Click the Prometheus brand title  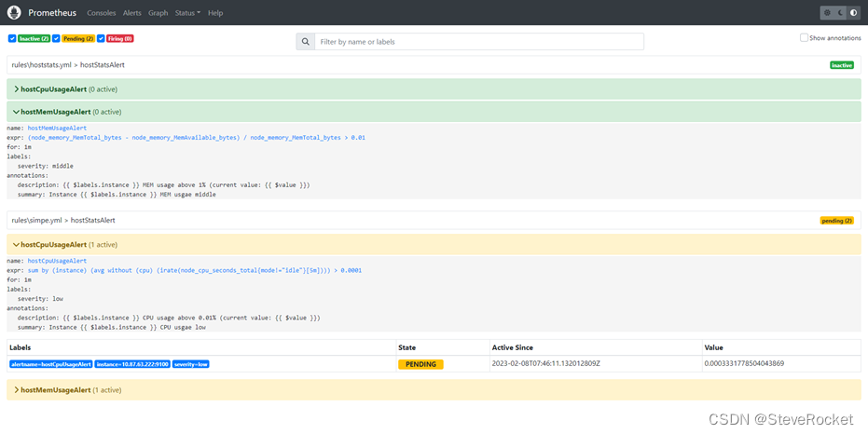tap(52, 13)
